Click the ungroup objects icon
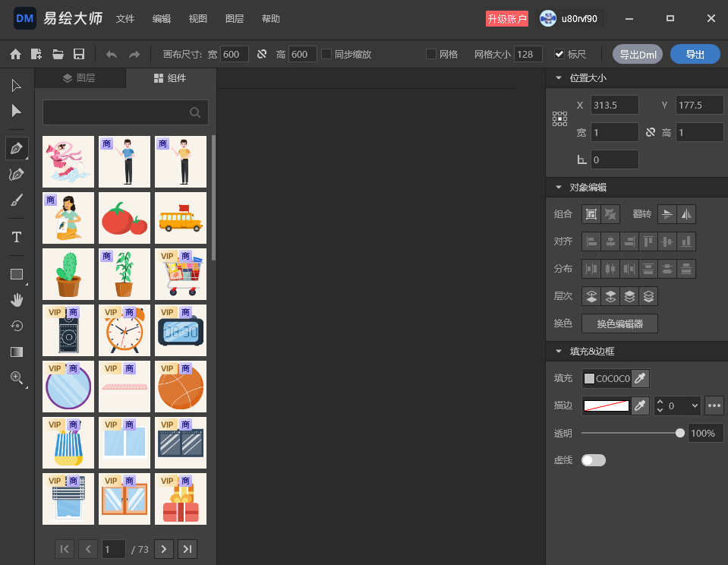Screen dimensions: 728x565 click(x=610, y=214)
